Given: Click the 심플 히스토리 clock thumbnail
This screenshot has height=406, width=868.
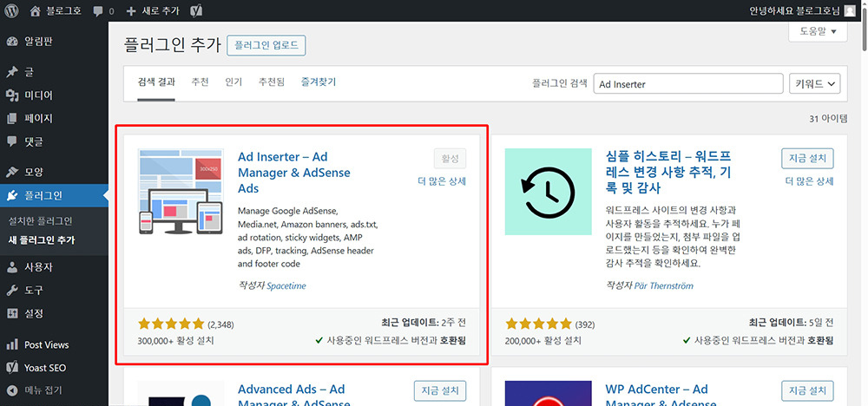Looking at the screenshot, I should 548,192.
